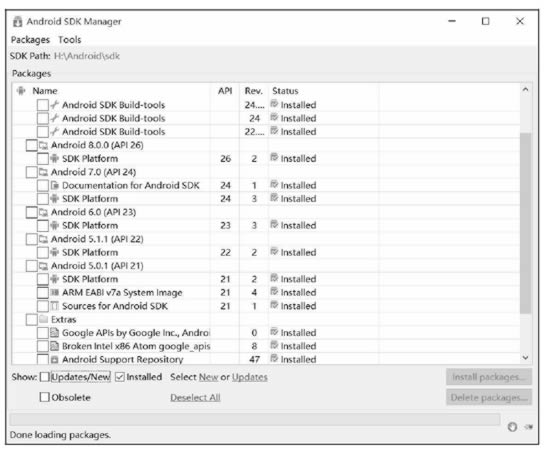Screen dimensions: 544x451
Task: Tick the Obsolete checkbox
Action: (x=45, y=397)
